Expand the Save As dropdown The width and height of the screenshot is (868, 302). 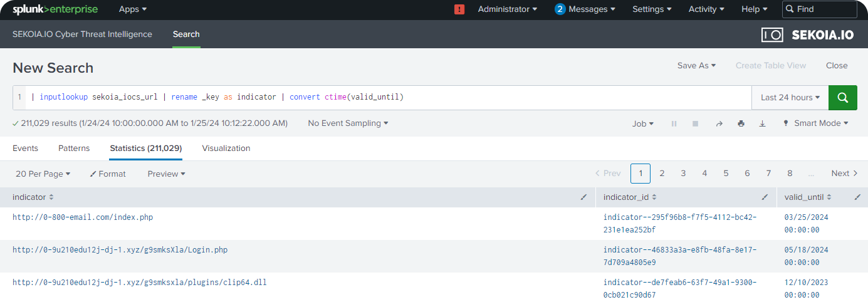696,66
